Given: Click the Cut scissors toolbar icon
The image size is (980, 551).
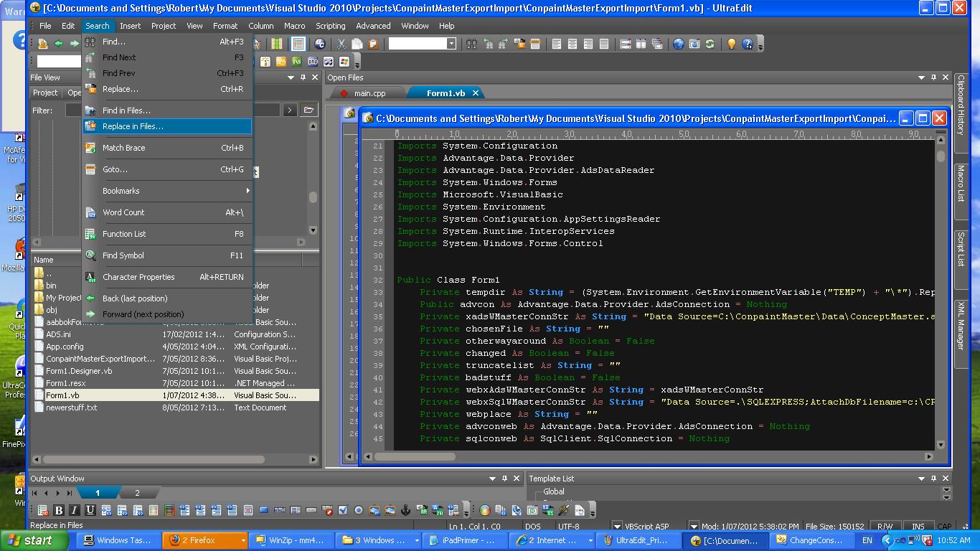Looking at the screenshot, I should tap(341, 44).
